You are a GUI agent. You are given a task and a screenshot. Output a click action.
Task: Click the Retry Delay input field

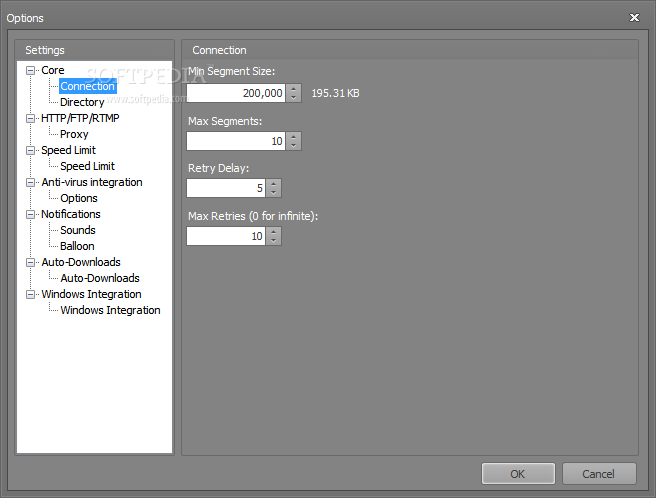(x=226, y=188)
